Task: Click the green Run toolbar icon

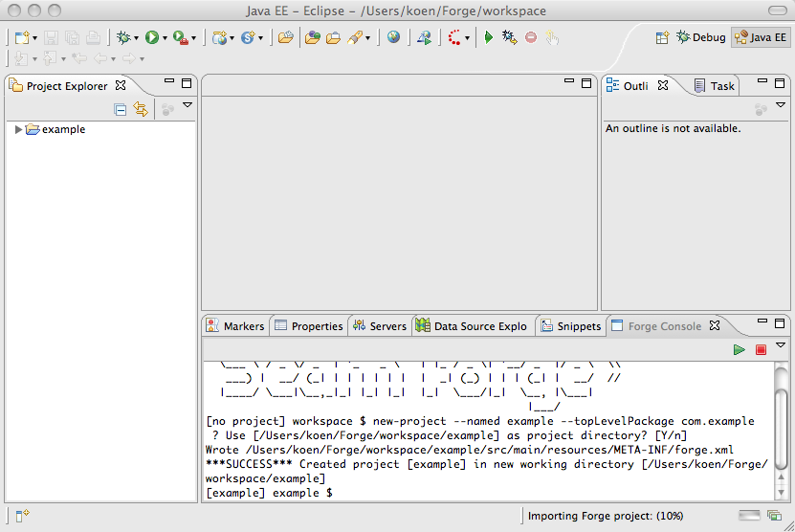Action: tap(152, 37)
